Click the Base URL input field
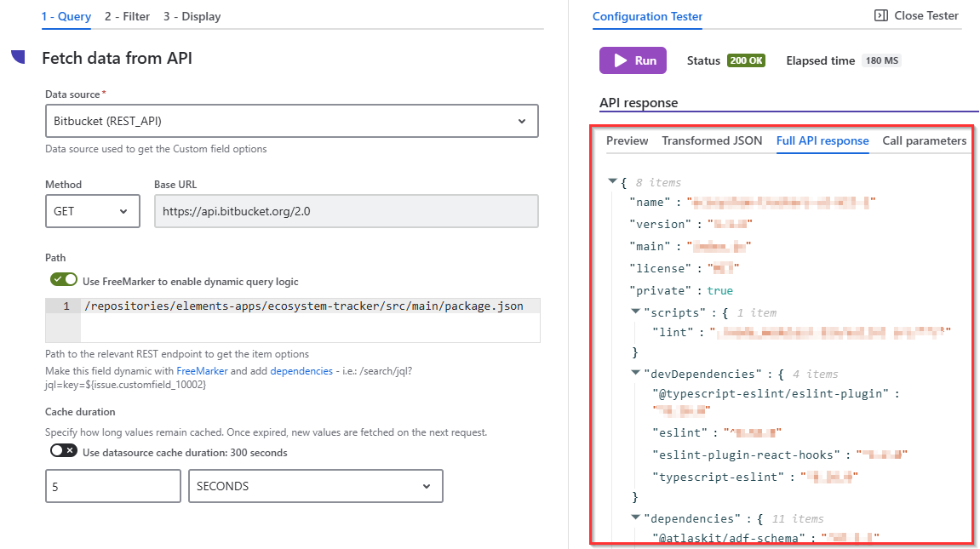980x549 pixels. point(347,211)
